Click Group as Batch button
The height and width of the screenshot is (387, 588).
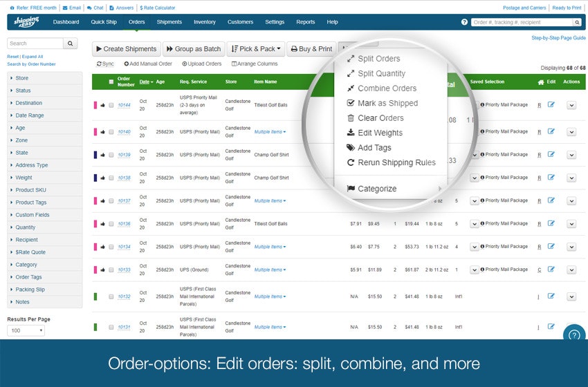click(x=194, y=48)
